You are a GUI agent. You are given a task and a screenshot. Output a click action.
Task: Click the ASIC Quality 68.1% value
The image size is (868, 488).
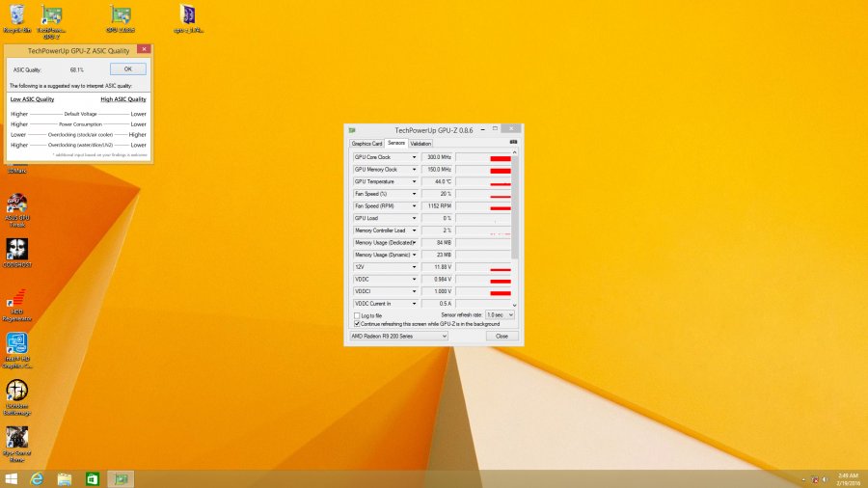[77, 69]
